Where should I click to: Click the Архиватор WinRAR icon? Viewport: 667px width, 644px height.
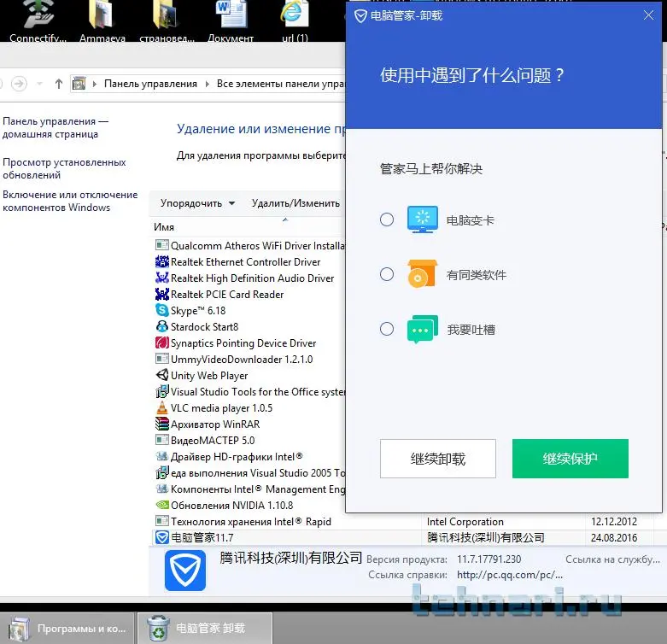(x=162, y=424)
